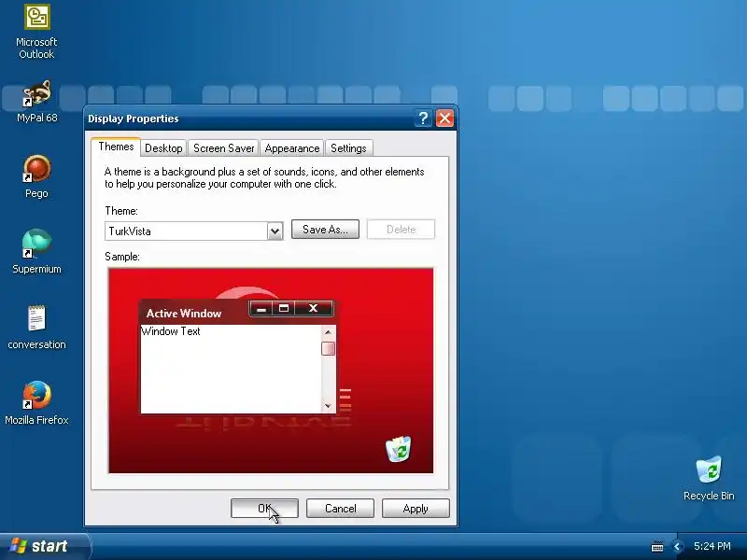Click the sample Active Window title bar

pos(238,312)
